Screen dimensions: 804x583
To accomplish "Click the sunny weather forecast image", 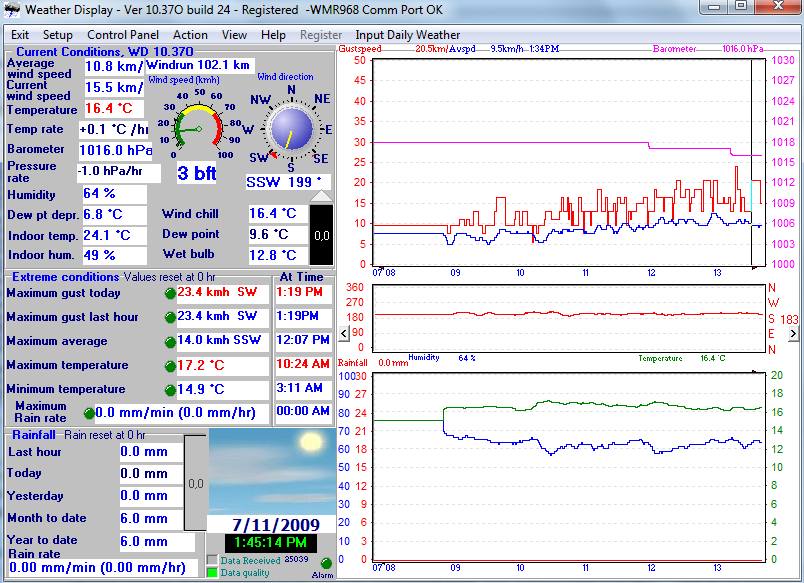I will (273, 472).
